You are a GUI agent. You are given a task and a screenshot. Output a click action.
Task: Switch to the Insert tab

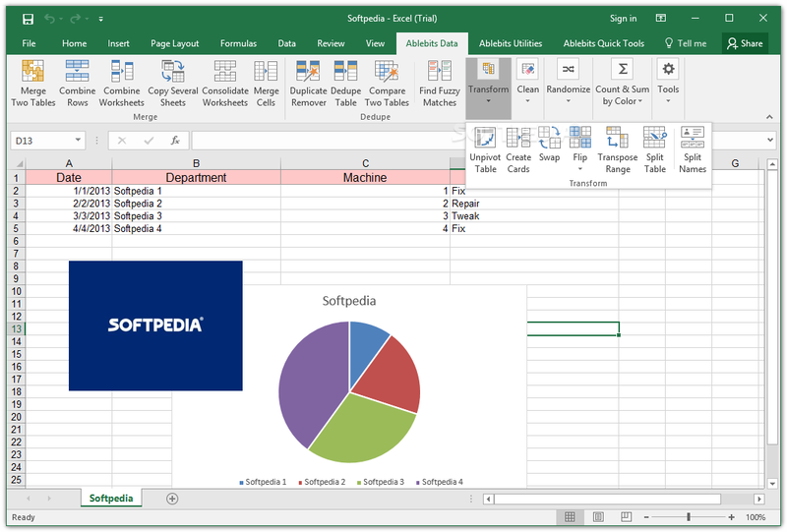point(118,43)
